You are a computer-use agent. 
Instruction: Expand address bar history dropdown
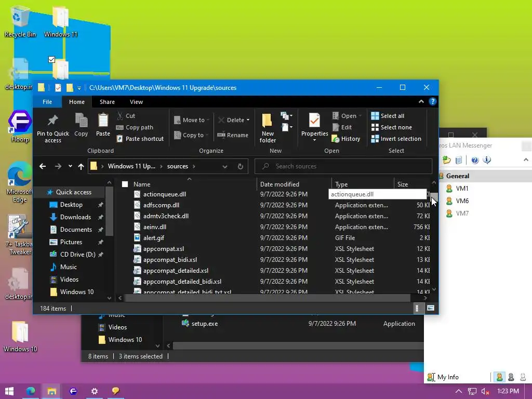coord(224,166)
